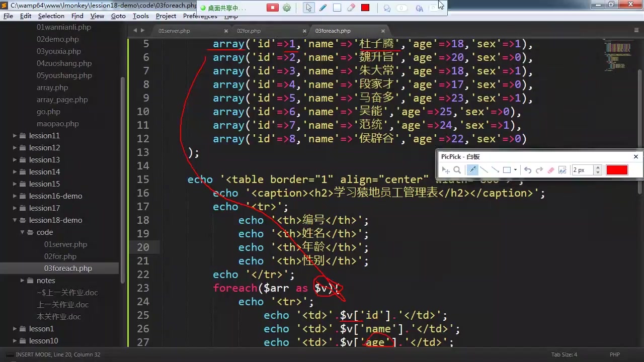Select PicPick straight line tool
Screen dimensions: 644x362
(x=484, y=170)
